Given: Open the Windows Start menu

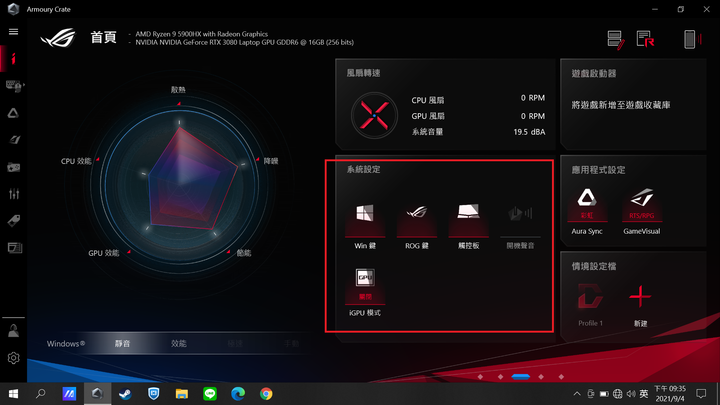Looking at the screenshot, I should tap(13, 394).
